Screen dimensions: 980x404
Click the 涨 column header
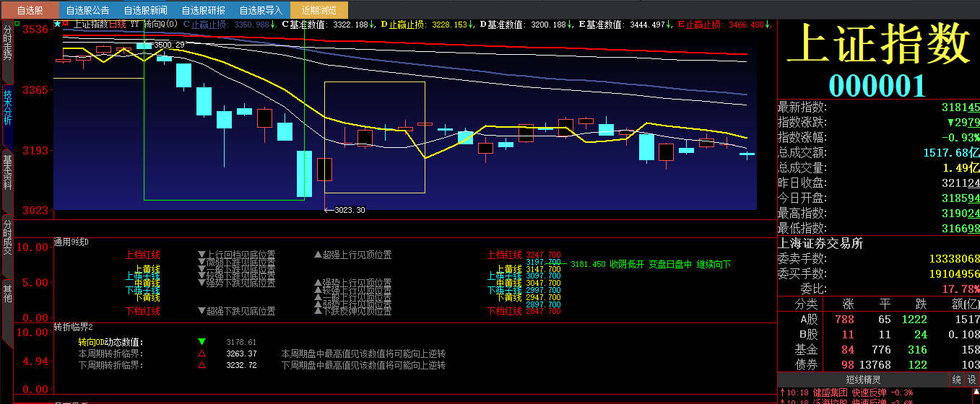point(847,304)
